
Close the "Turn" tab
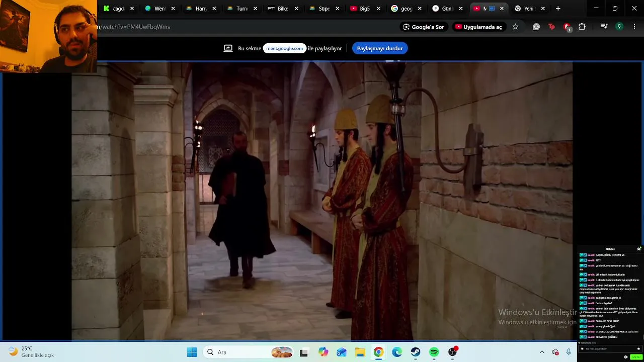(x=255, y=9)
